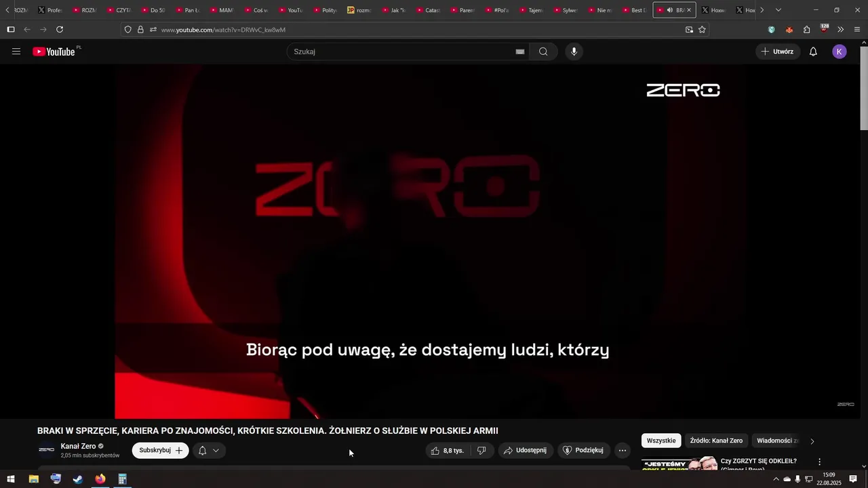This screenshot has height=488, width=868.
Task: Open thumbnail of JESTEŚMY suggested video
Action: (679, 464)
